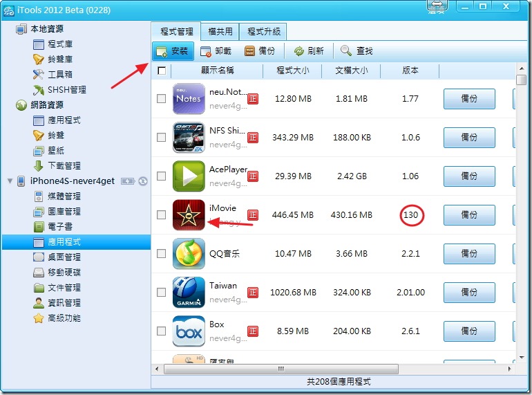
Task: Open 壁紙 wallpapers
Action: click(x=49, y=151)
